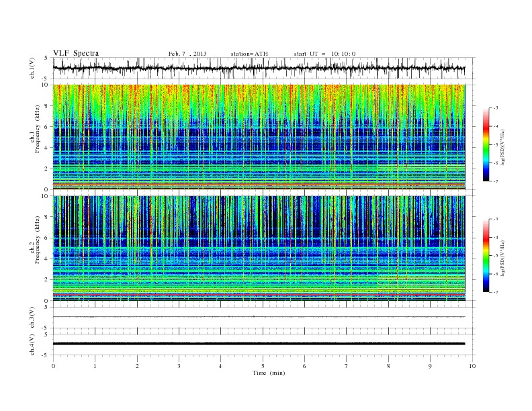Click the ch.2 spectrogram panel

click(259, 248)
